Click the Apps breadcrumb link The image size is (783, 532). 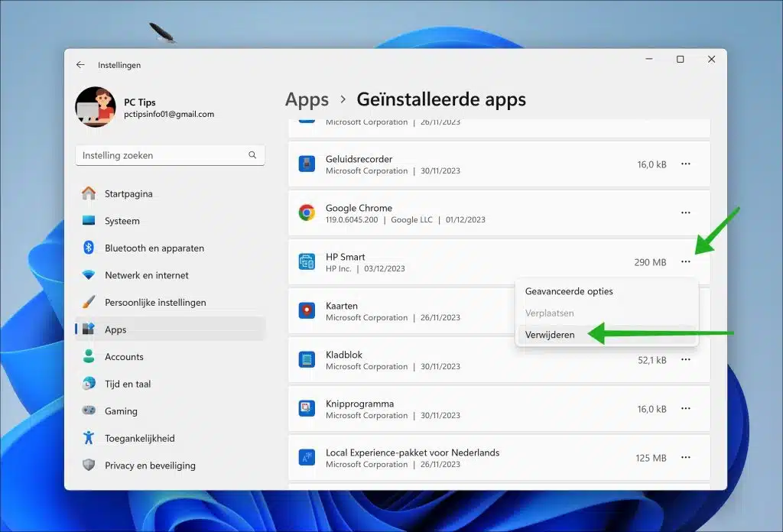[307, 99]
